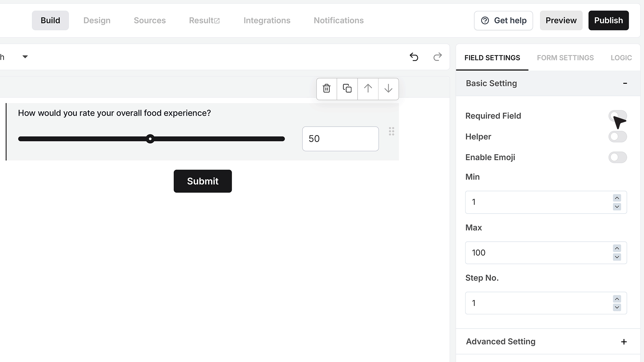Turn on the Enable Emoji switch
The image size is (644, 362).
[618, 157]
